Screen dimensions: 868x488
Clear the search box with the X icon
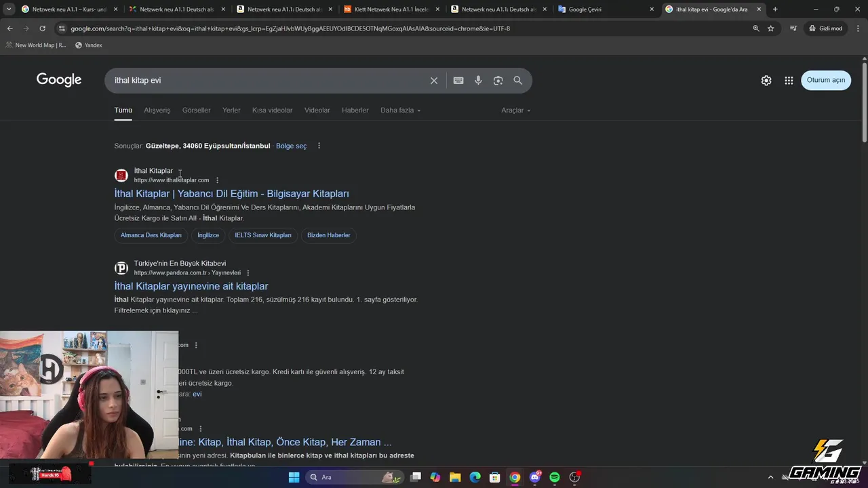coord(434,81)
